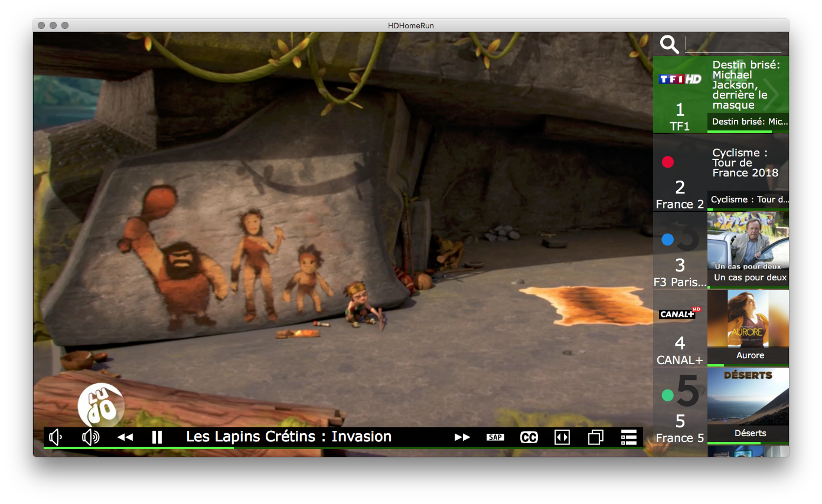This screenshot has width=822, height=504.
Task: Click the France 3 blue dot logo
Action: pos(668,240)
